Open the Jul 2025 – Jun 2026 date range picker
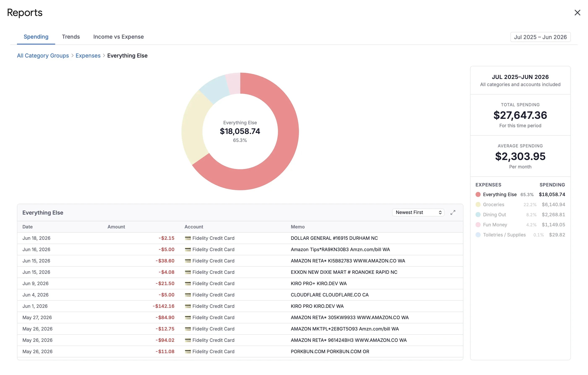 pyautogui.click(x=540, y=37)
